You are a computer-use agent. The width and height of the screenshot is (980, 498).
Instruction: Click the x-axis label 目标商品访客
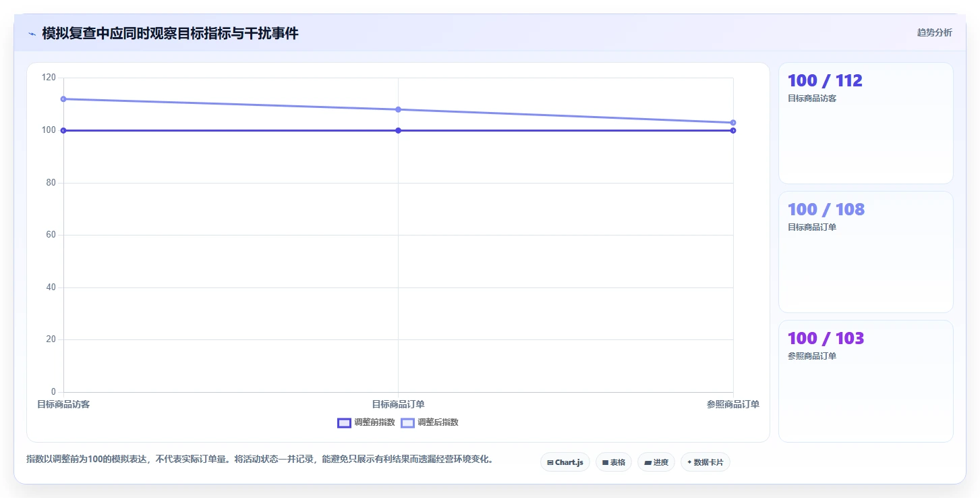(x=63, y=404)
